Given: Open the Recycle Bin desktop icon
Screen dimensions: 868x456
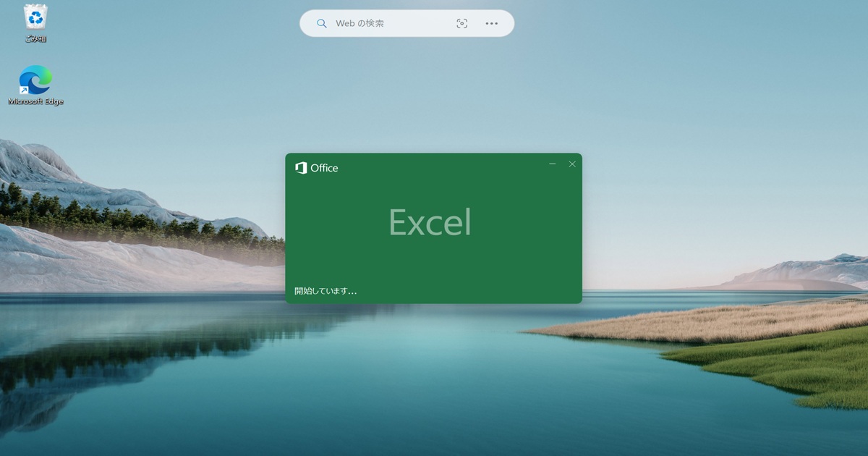Looking at the screenshot, I should click(35, 17).
